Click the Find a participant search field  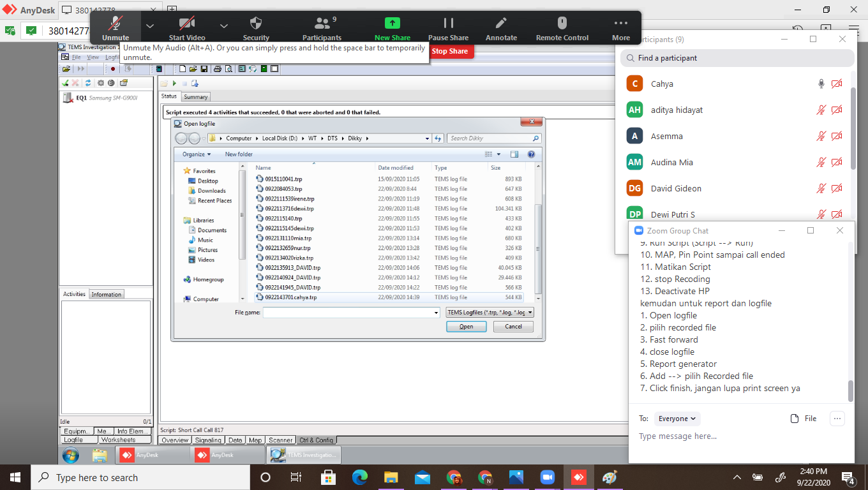coord(737,58)
